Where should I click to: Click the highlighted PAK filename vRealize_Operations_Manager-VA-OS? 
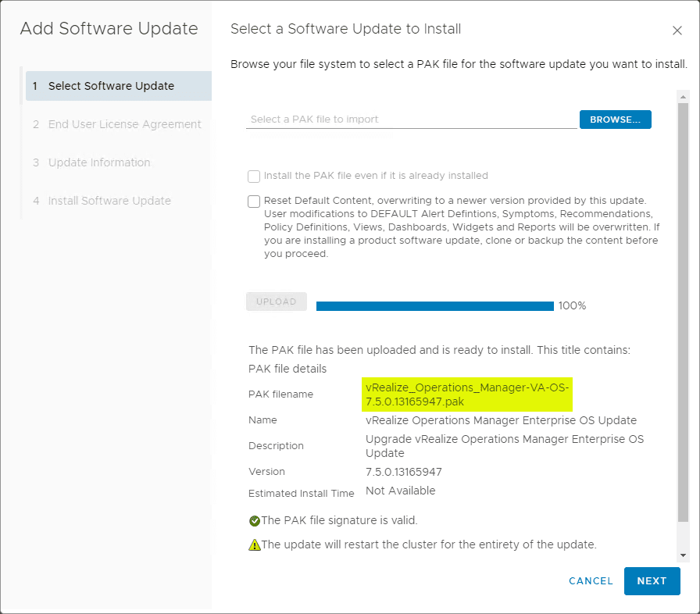467,394
